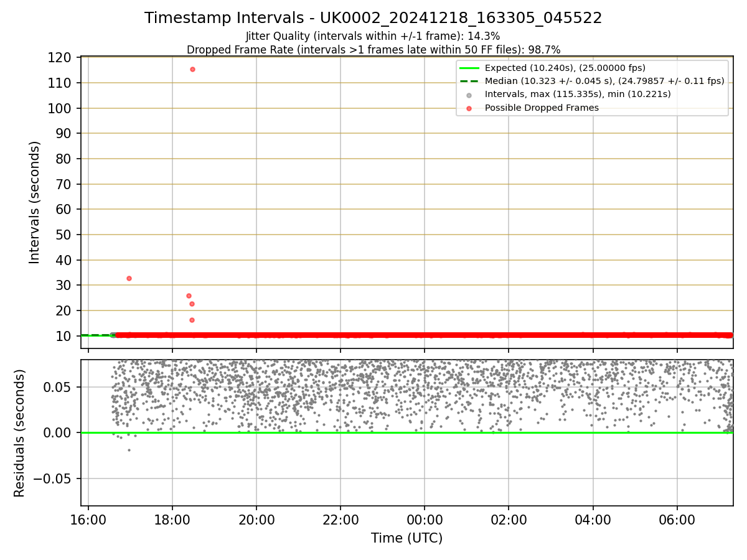Screen dimensions: 747x560
Task: Select the red dropped-frame point near 33 seconds
Action: pyautogui.click(x=129, y=278)
